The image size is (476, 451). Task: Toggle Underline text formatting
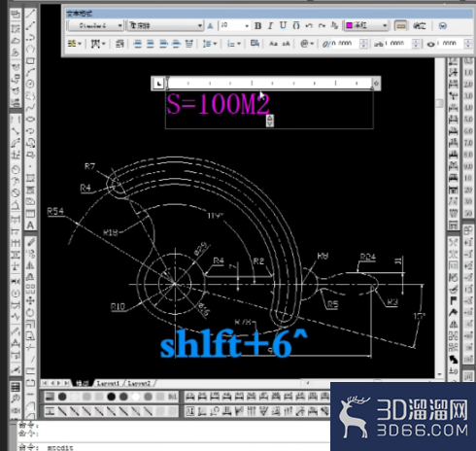click(283, 25)
